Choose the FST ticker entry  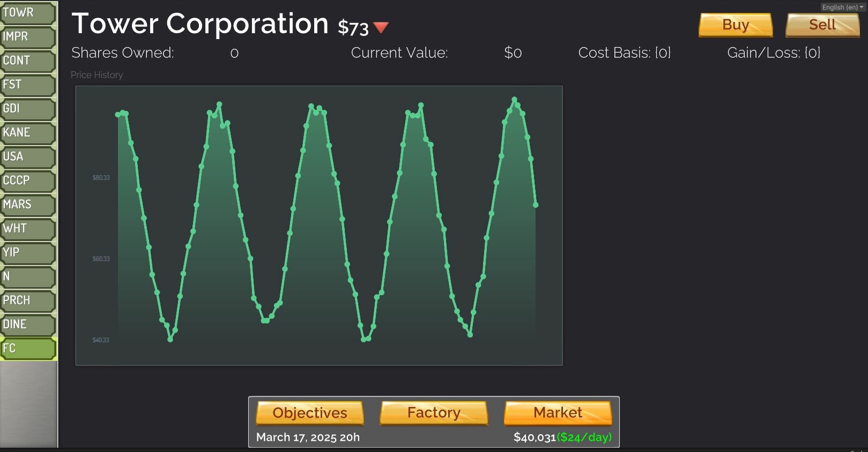point(28,85)
